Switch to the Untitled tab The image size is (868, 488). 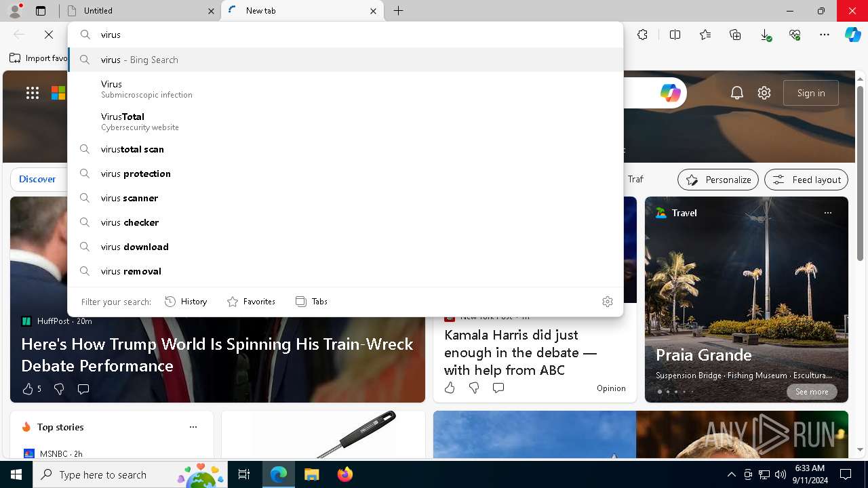(x=140, y=11)
